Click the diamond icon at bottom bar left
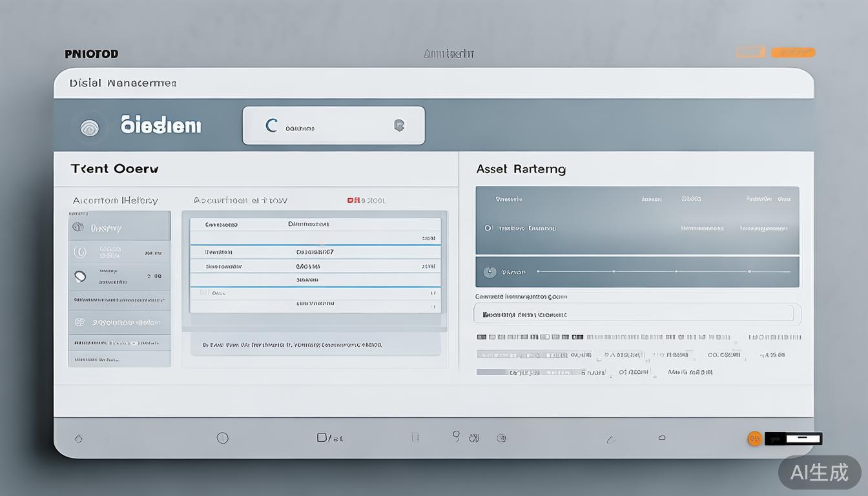Screen dimensions: 868x496 [x=79, y=439]
